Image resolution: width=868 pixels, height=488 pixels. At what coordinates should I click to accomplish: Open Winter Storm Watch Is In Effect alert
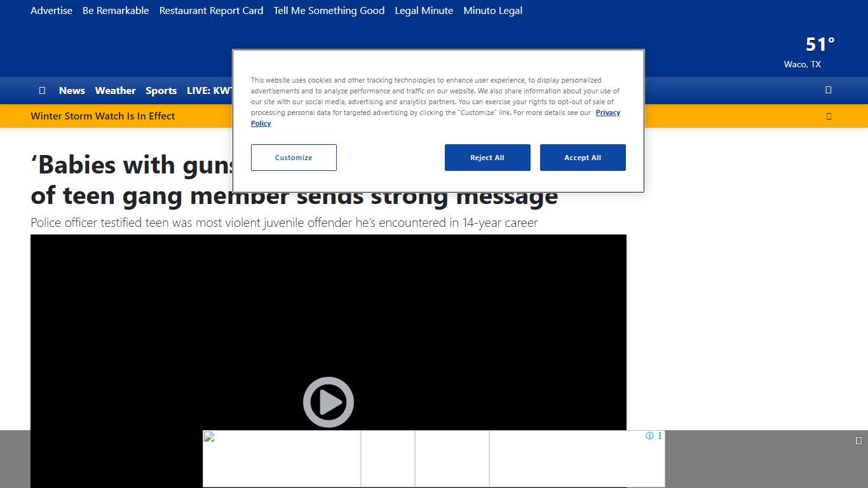click(103, 116)
